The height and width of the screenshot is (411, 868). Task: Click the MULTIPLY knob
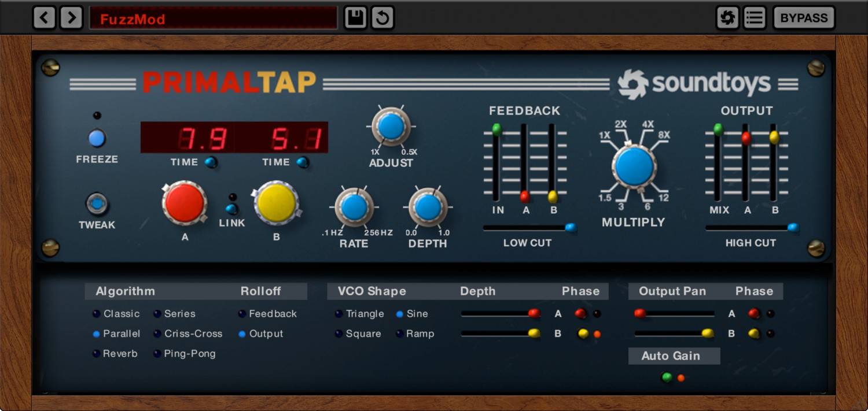[634, 167]
